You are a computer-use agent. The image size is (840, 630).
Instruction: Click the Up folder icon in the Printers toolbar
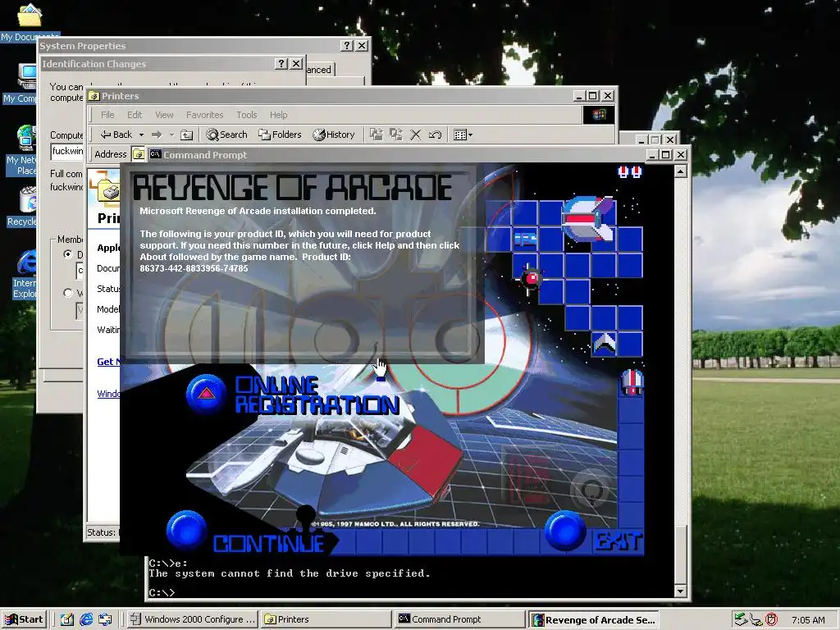[x=186, y=135]
